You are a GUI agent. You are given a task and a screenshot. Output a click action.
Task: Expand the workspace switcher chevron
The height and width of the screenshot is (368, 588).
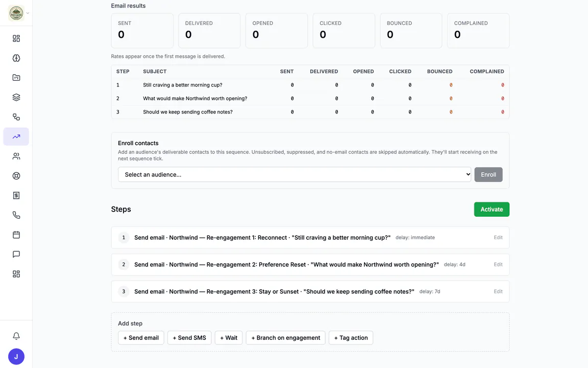(x=28, y=13)
